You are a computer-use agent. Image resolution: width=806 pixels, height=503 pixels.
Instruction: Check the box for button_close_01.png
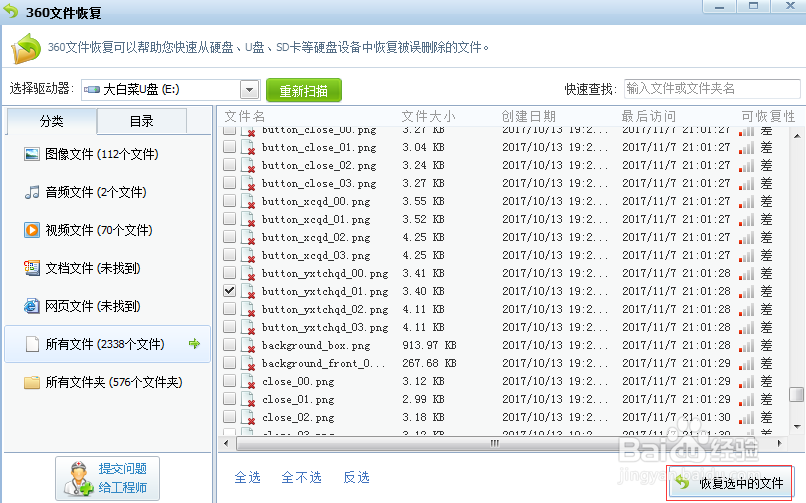229,147
